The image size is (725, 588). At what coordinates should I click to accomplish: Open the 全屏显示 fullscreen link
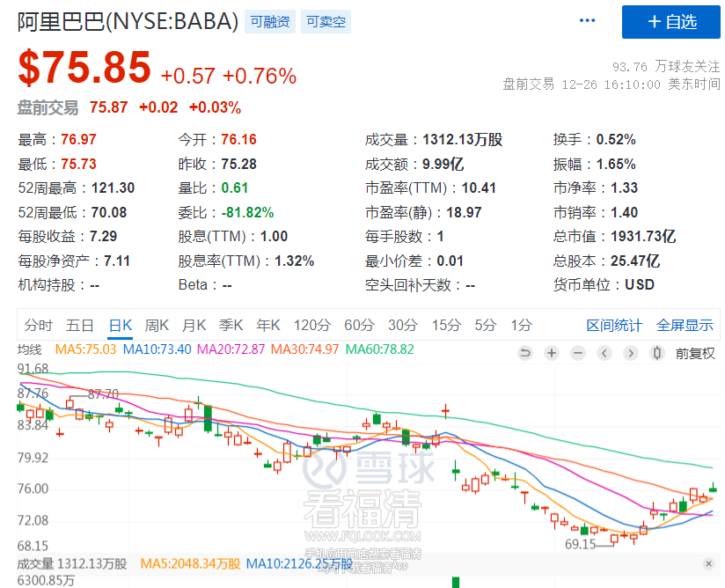pos(685,325)
